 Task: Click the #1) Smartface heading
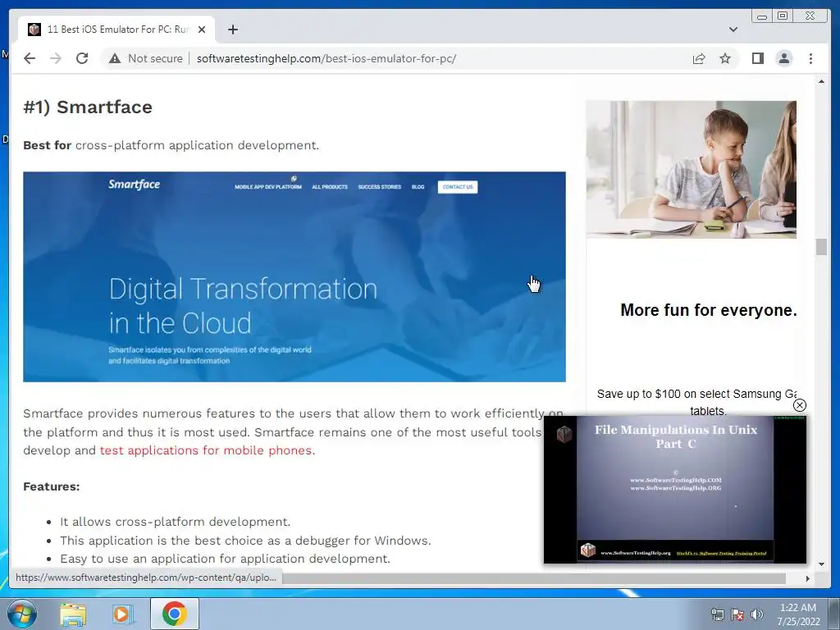(88, 107)
